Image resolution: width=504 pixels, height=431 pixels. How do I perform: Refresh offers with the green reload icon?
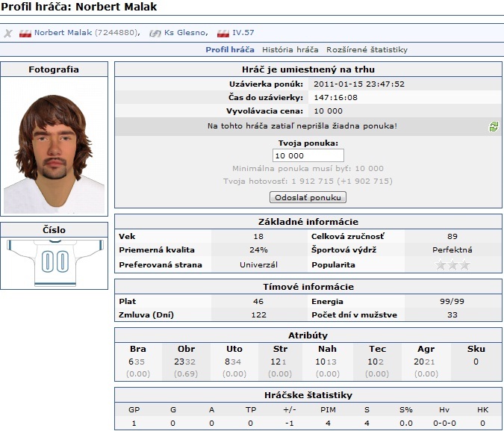(494, 126)
